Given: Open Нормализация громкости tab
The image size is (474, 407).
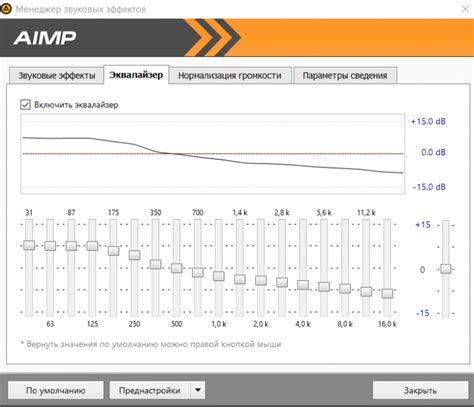Looking at the screenshot, I should click(x=230, y=75).
